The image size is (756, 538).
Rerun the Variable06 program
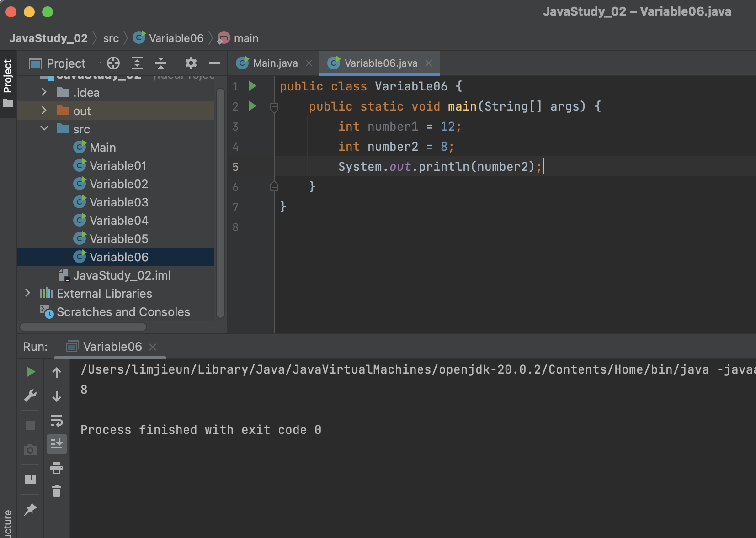[x=30, y=371]
